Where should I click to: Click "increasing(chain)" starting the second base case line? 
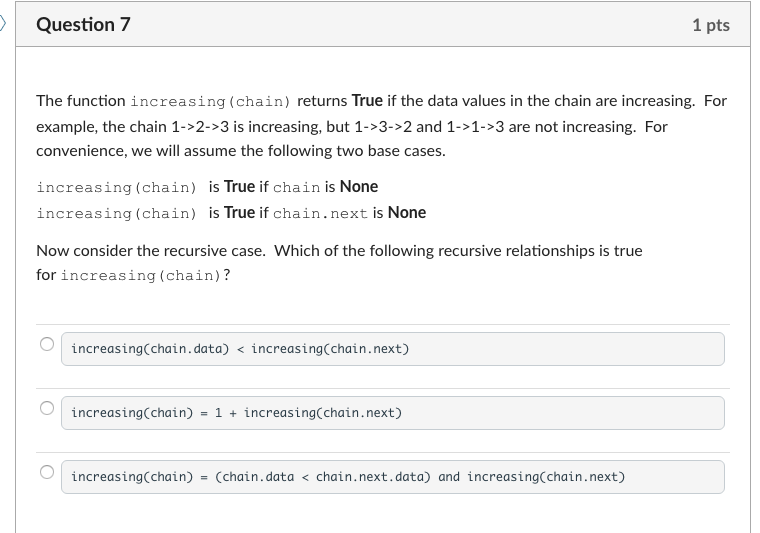tap(116, 213)
